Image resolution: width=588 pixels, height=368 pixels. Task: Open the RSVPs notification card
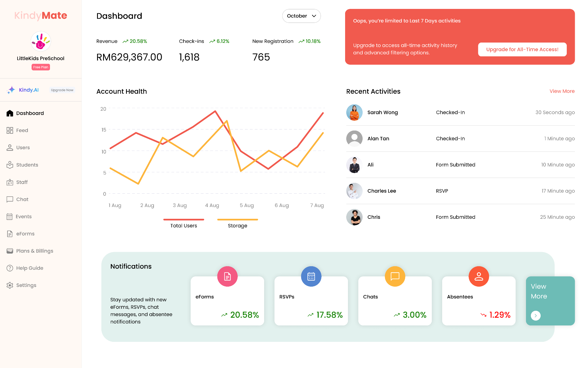coord(311,301)
